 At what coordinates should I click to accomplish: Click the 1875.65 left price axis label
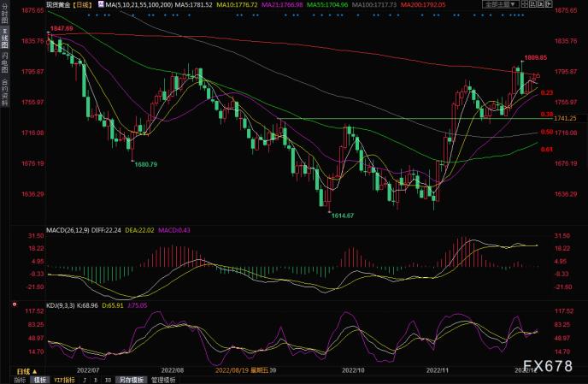pyautogui.click(x=32, y=10)
